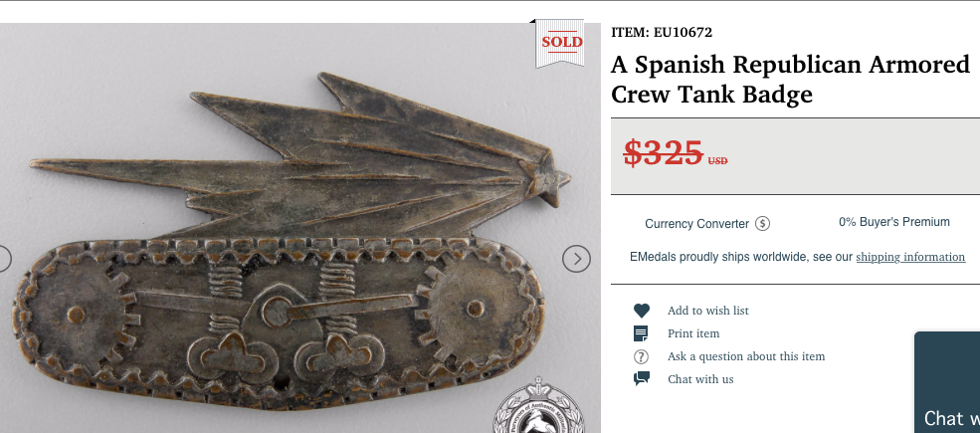
Task: Click the printer document icon
Action: [641, 333]
